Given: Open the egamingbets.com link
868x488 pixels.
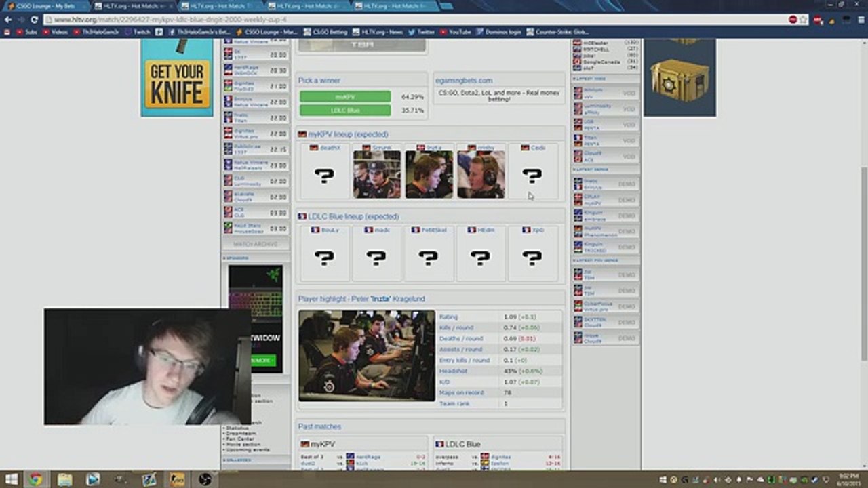Looking at the screenshot, I should tap(464, 80).
